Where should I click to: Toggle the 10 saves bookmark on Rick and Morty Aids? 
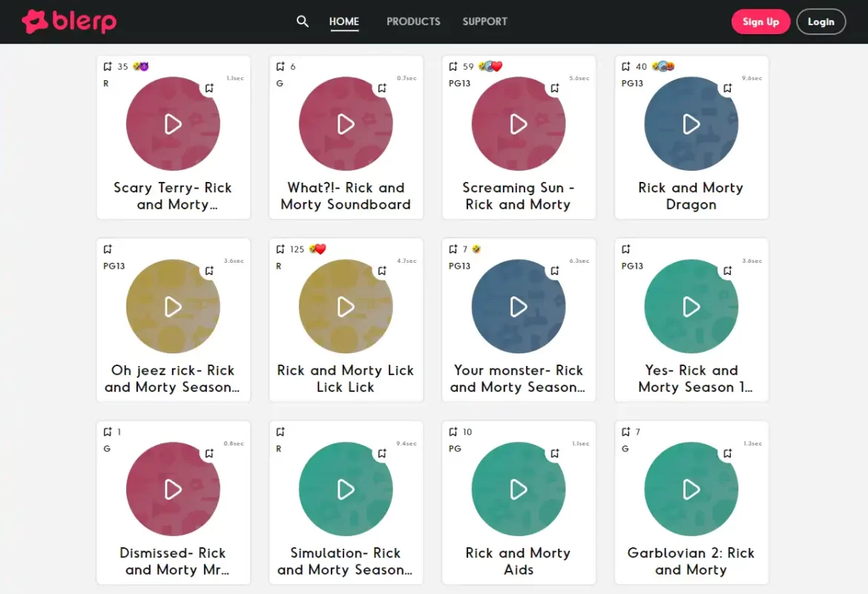coord(453,432)
